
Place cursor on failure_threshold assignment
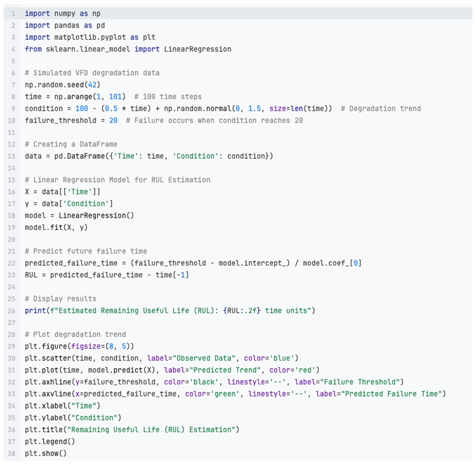pyautogui.click(x=61, y=121)
